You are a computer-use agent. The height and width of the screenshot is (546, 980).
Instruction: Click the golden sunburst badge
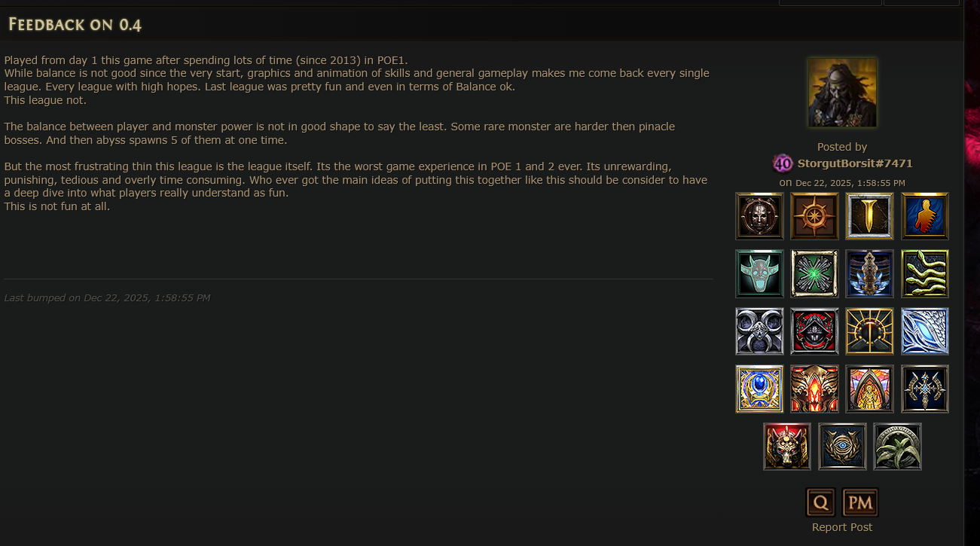coord(869,331)
